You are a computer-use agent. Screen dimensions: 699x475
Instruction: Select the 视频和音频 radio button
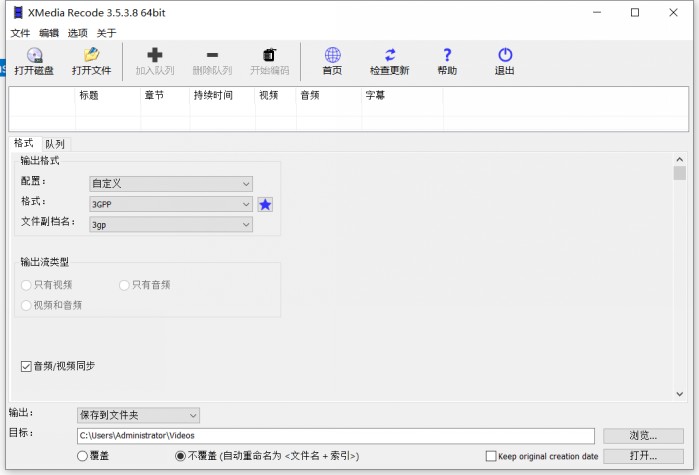tap(26, 305)
